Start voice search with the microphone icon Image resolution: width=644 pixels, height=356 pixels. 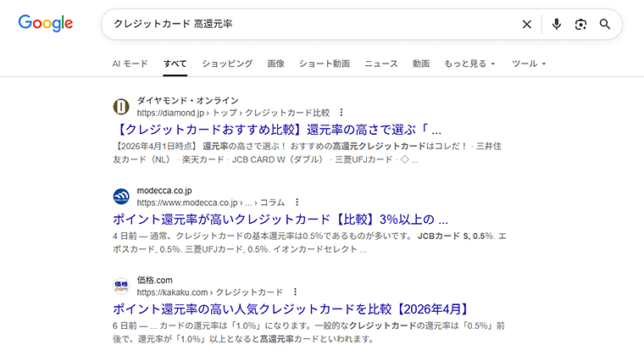point(557,25)
